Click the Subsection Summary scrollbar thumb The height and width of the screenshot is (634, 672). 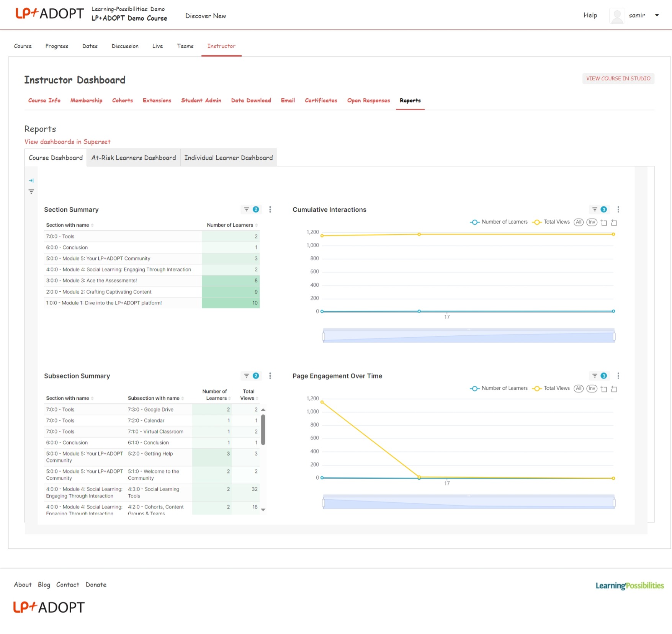pos(263,430)
